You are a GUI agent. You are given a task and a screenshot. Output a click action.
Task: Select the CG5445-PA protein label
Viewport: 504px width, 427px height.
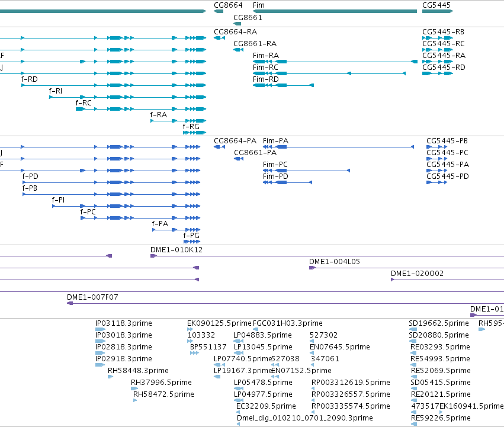tap(448, 165)
